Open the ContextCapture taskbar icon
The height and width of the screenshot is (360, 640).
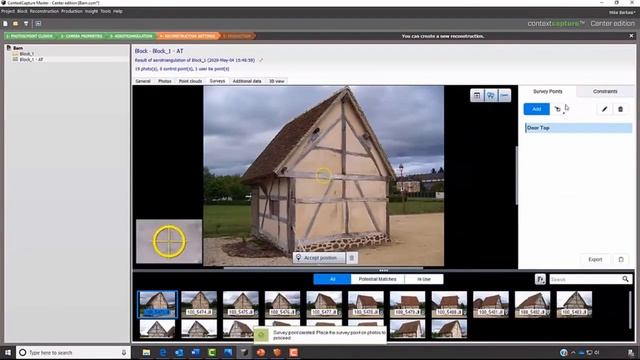coord(244,352)
